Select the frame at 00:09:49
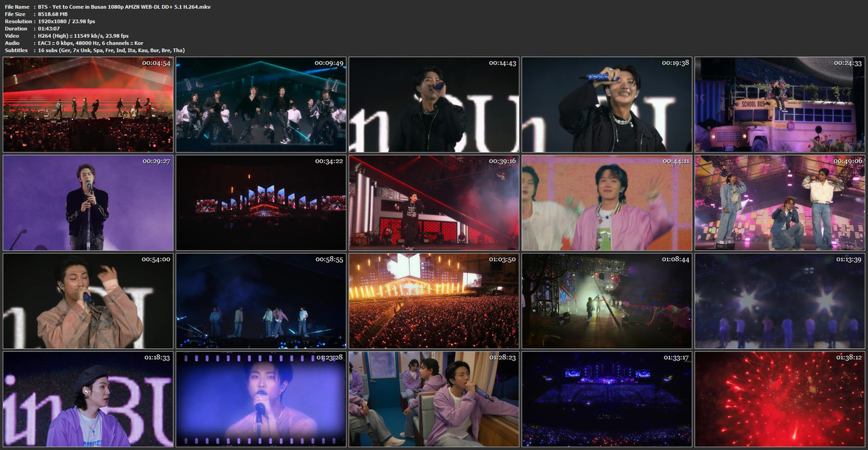The width and height of the screenshot is (868, 450). click(261, 104)
